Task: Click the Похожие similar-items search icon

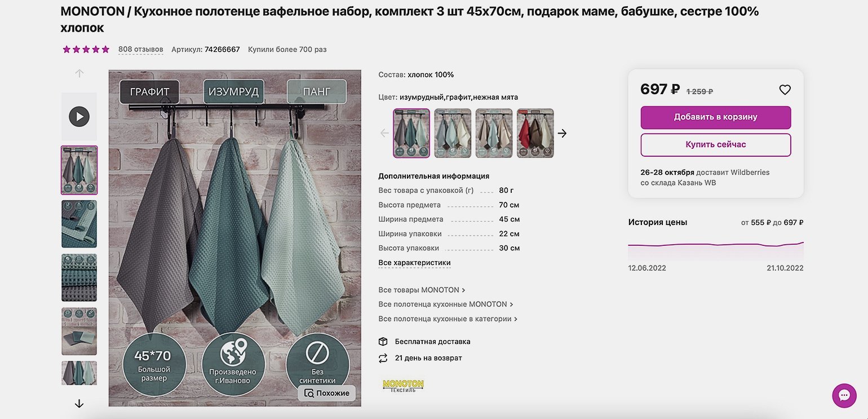Action: tap(309, 393)
